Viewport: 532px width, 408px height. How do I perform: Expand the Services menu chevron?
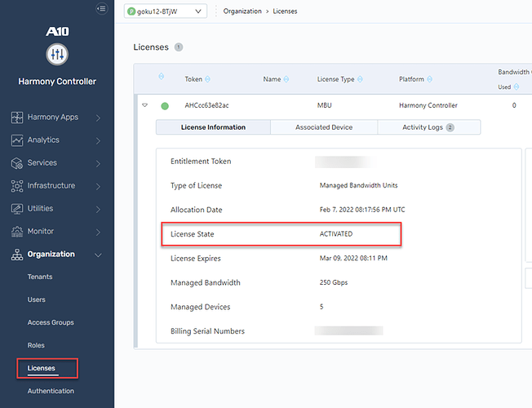tap(98, 163)
